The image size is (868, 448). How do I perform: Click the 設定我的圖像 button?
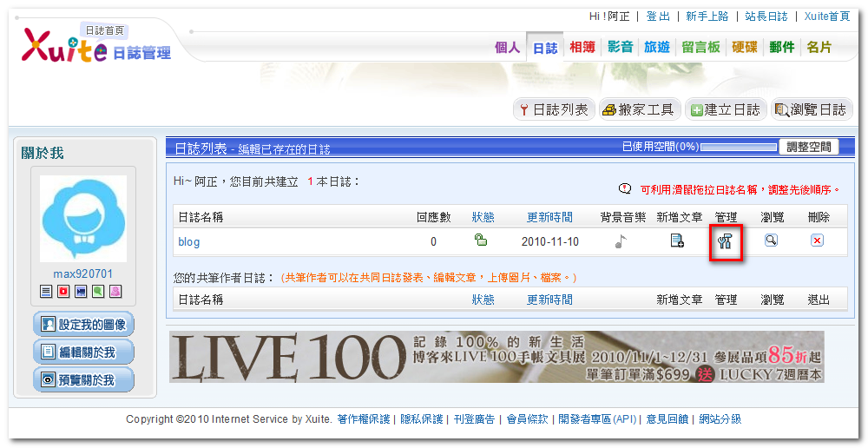83,325
